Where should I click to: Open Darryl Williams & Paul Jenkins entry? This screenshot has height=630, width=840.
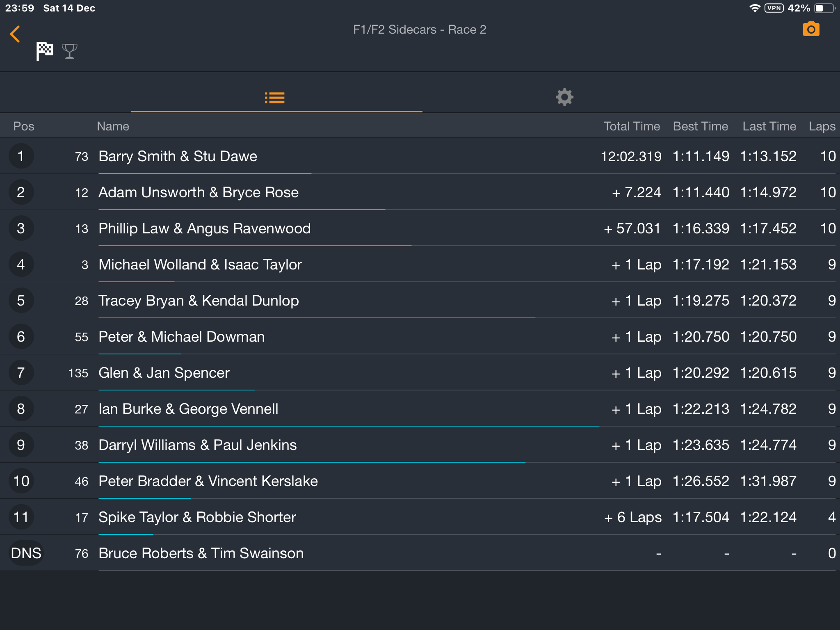coord(420,445)
